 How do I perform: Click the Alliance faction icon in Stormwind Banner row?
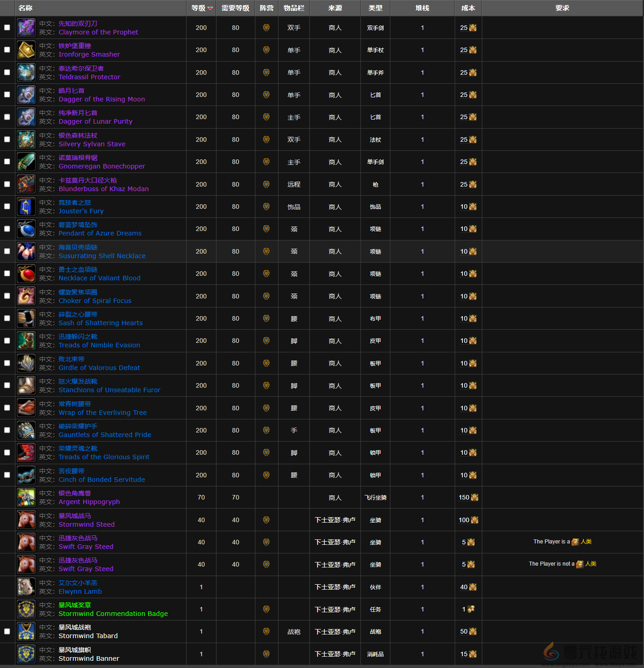266,654
